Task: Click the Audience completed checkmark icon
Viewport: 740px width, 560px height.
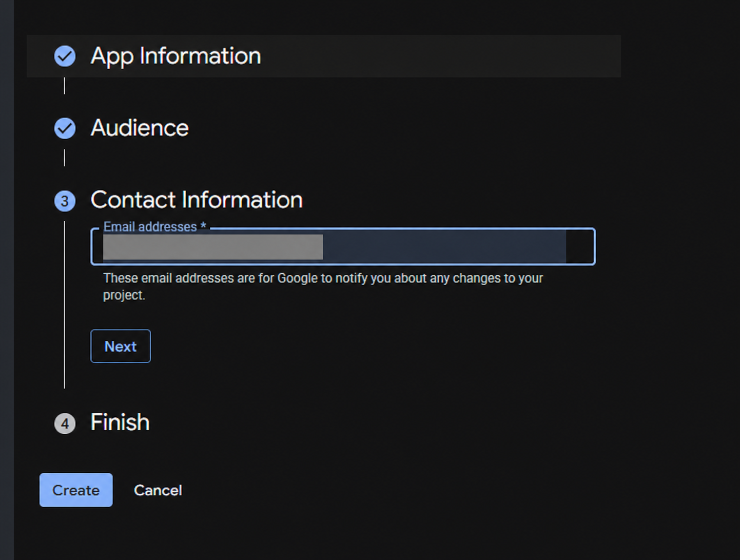Action: 65,128
